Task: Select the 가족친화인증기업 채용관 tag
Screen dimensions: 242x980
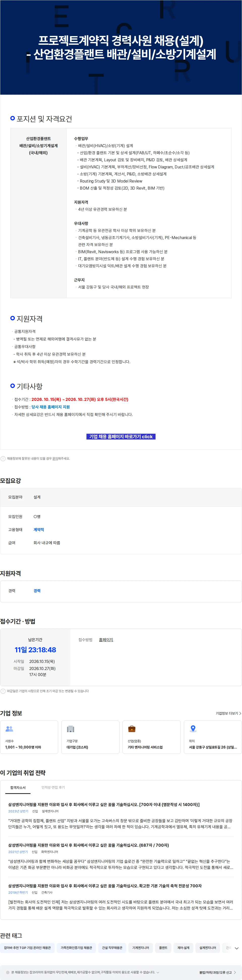Action: pos(76,948)
